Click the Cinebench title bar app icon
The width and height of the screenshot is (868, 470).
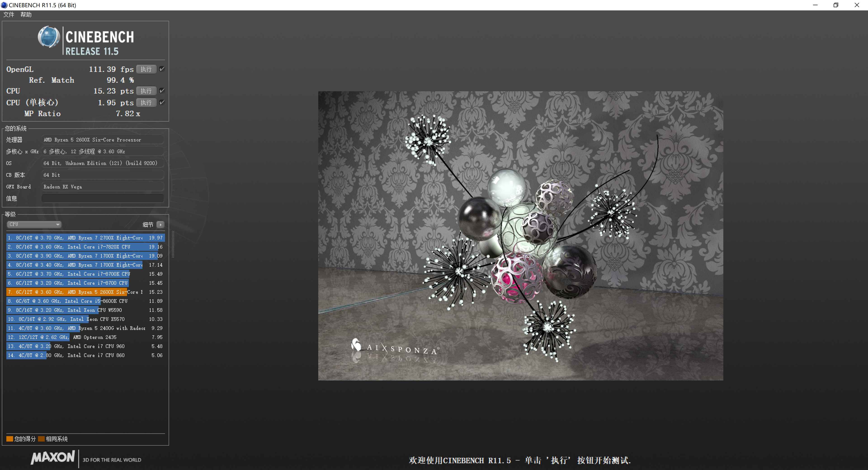click(x=4, y=5)
